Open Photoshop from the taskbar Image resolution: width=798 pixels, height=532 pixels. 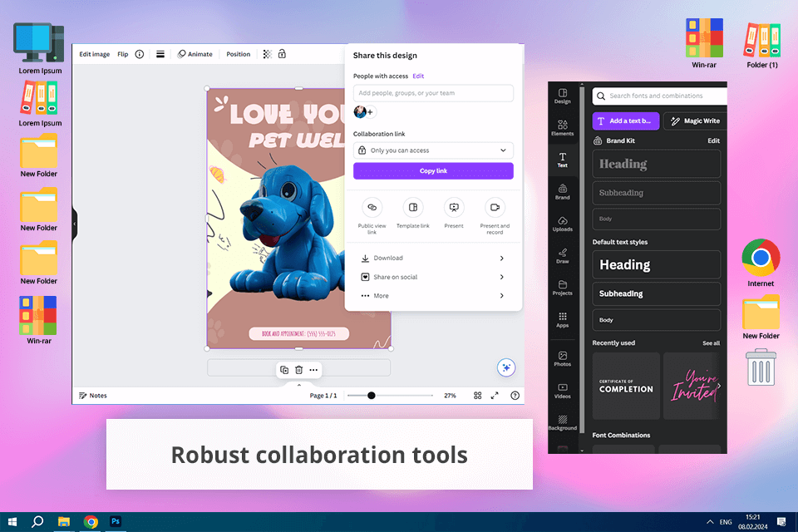click(x=116, y=521)
